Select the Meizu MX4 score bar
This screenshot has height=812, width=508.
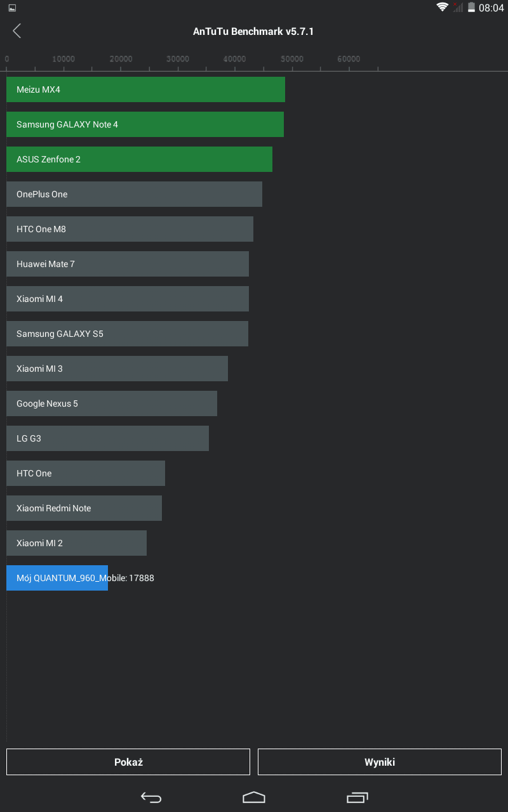coord(145,89)
